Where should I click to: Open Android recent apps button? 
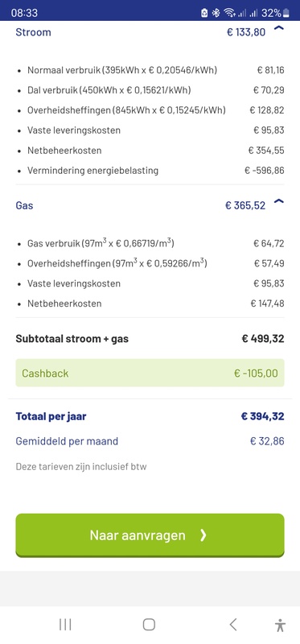click(65, 625)
